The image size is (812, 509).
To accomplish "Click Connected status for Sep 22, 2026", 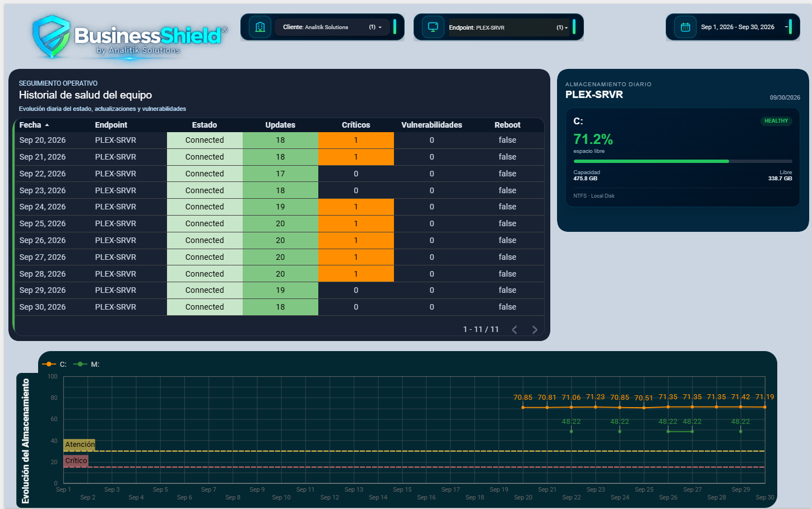I will tap(205, 174).
